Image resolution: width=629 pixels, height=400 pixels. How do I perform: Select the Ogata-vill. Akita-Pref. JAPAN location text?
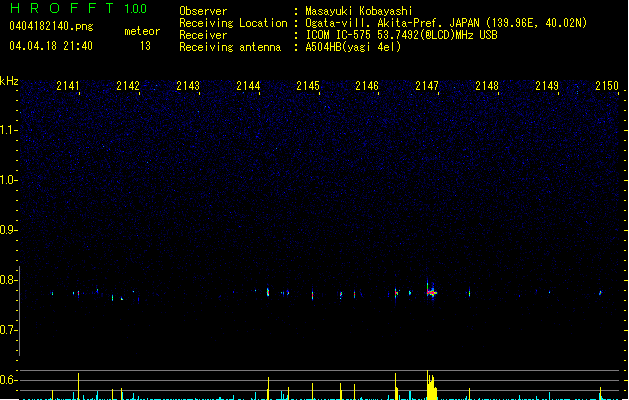coord(446,23)
